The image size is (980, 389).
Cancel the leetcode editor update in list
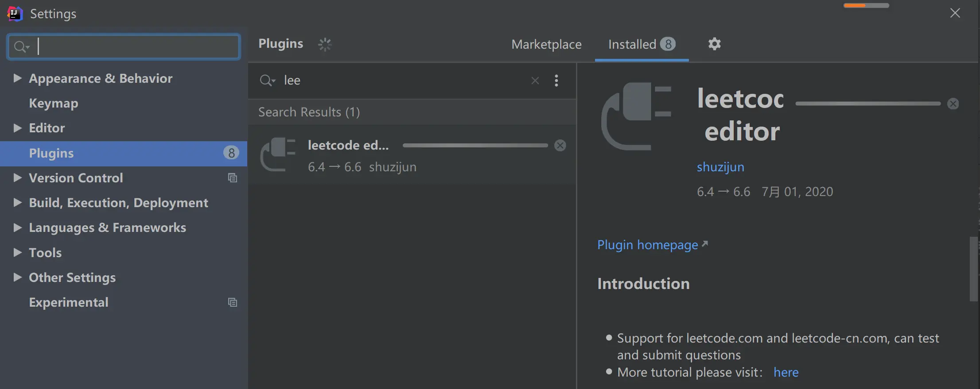tap(560, 146)
